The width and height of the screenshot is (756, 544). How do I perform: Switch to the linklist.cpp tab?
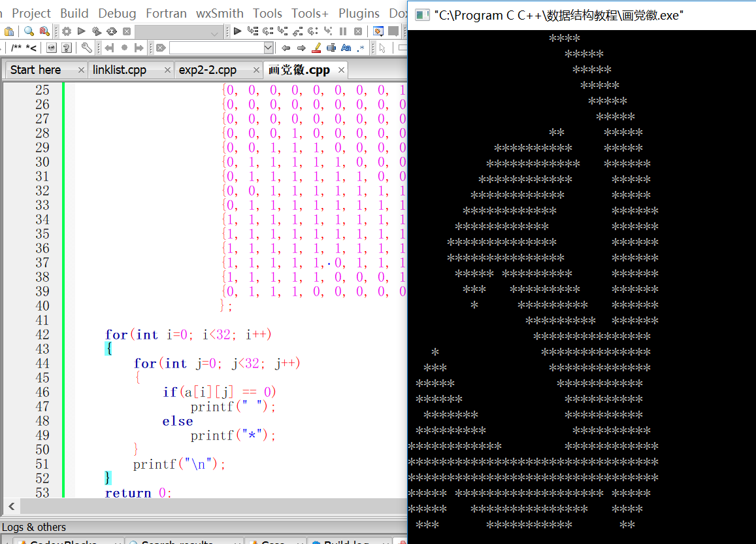coord(120,70)
